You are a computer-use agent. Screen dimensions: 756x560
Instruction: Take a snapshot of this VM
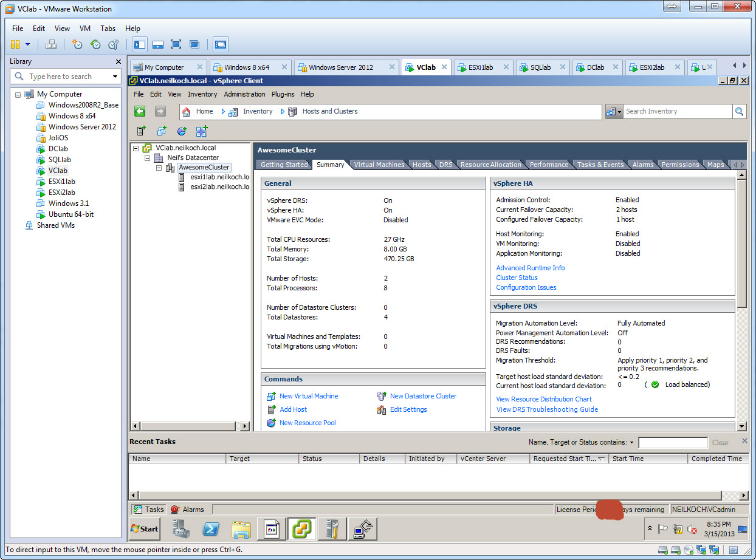(x=77, y=44)
